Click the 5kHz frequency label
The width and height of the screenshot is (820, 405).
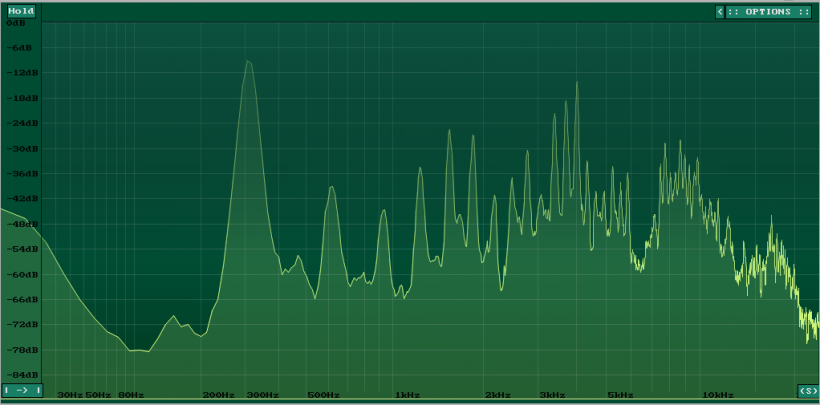621,395
